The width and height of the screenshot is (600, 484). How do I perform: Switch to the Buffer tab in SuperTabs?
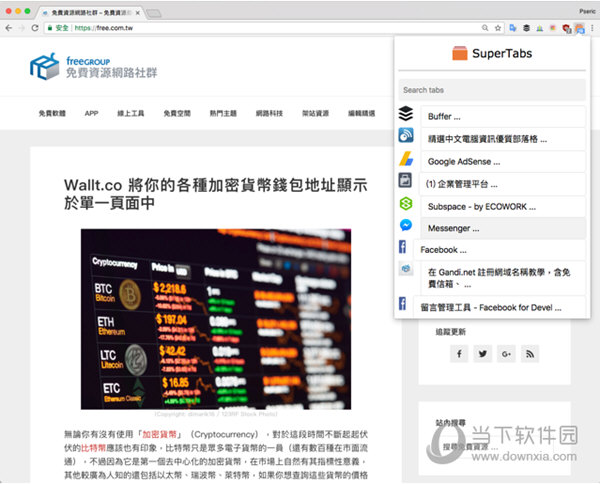(503, 116)
